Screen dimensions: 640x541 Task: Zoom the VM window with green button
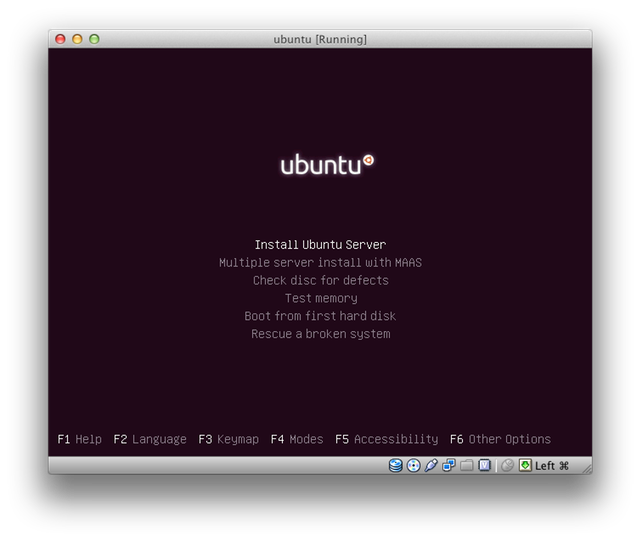click(94, 39)
